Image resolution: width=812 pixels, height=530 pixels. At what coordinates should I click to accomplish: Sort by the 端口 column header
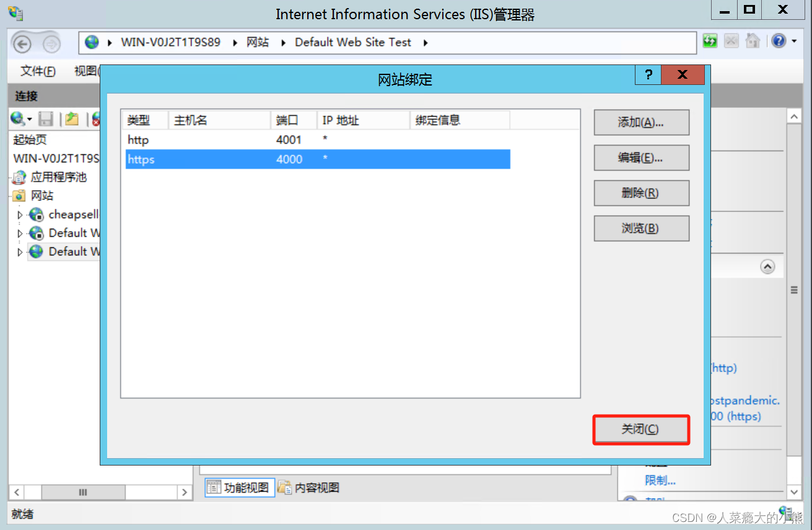(294, 120)
